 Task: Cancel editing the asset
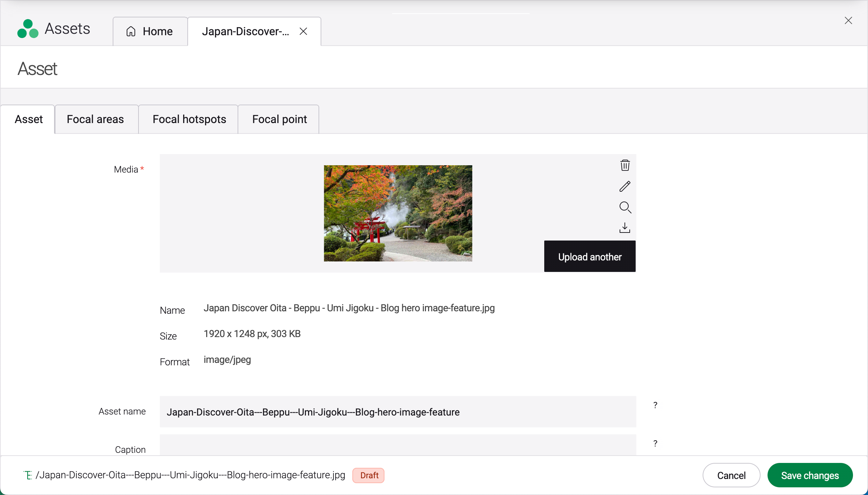731,475
